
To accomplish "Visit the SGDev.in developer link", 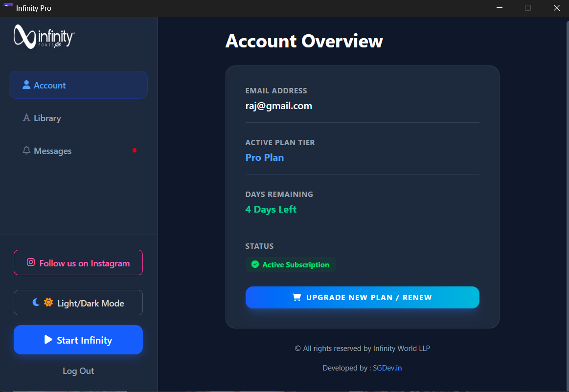I will (387, 368).
